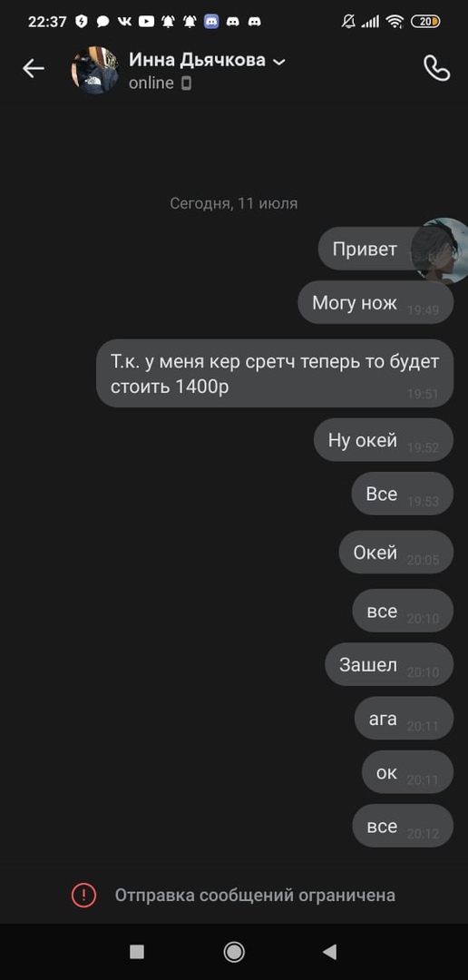468x980 pixels.
Task: Tap the "Сегодня, 11 июля" date label
Action: point(234,203)
